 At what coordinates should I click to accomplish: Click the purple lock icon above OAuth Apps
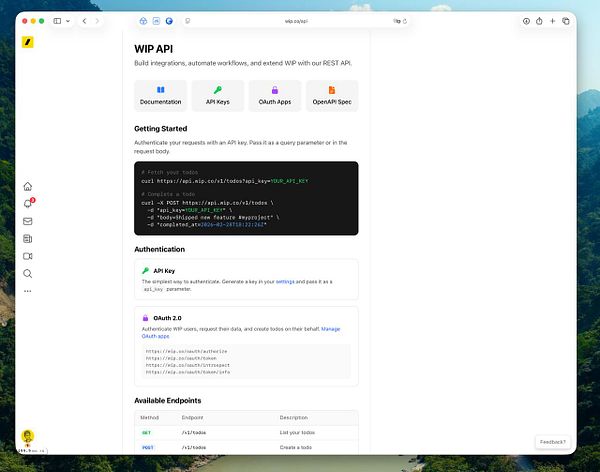(275, 90)
